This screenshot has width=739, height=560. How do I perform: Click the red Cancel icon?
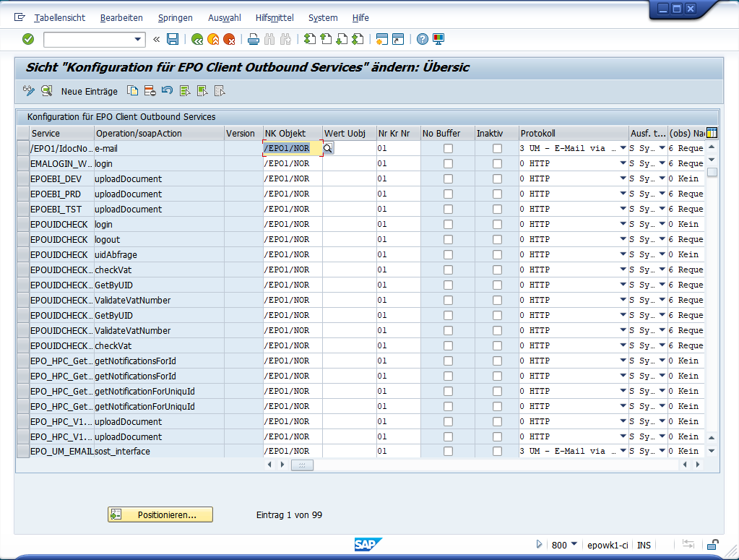pos(229,40)
